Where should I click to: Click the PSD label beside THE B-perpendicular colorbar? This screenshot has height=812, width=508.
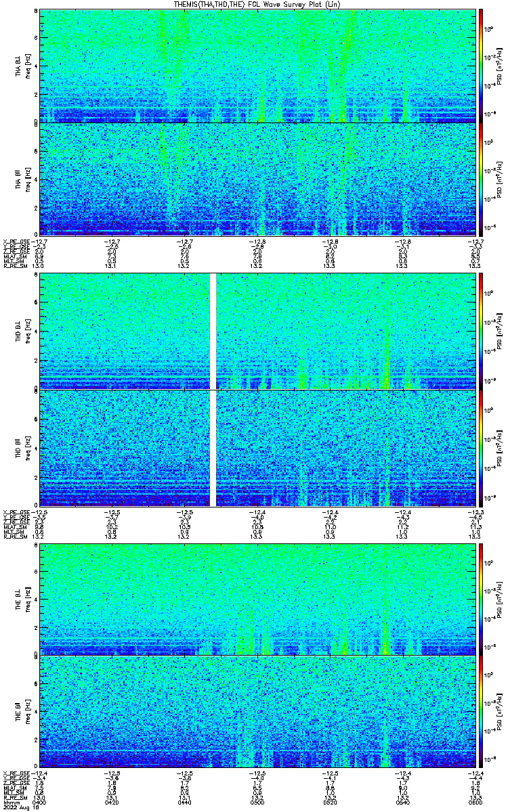pyautogui.click(x=499, y=598)
